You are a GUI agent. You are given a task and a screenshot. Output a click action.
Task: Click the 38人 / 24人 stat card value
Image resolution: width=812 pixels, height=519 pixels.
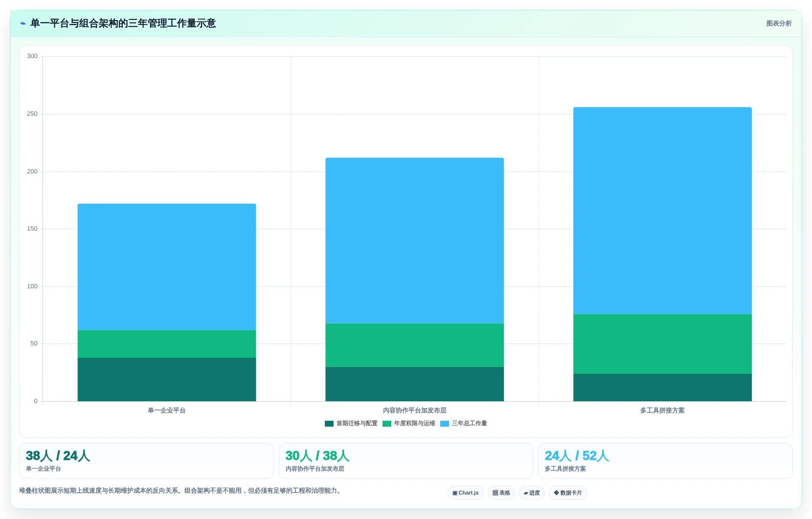tap(58, 456)
